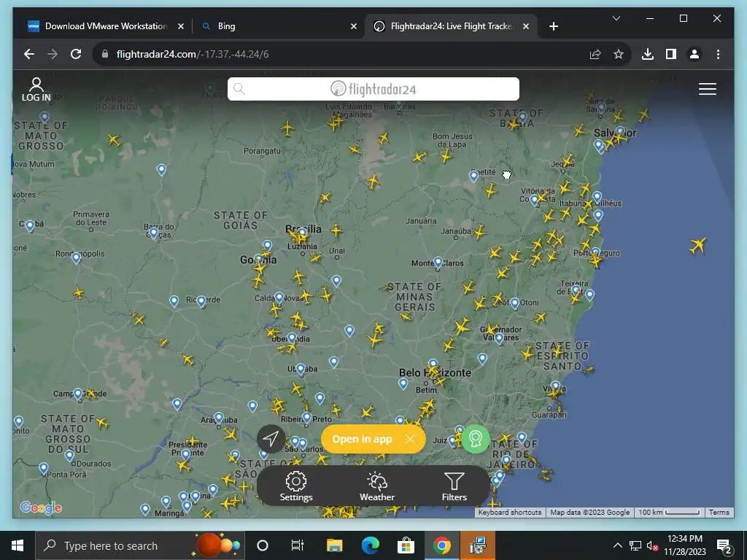The height and width of the screenshot is (560, 747).
Task: Click the muted volume tray icon
Action: coord(652,545)
